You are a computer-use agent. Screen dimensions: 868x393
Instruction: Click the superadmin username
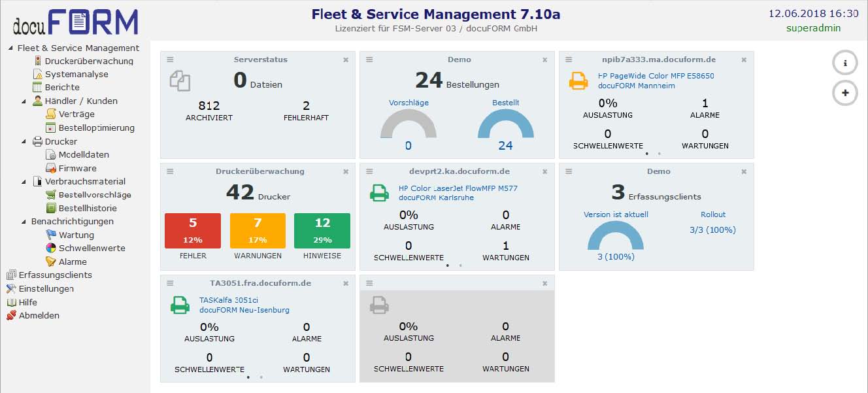click(x=813, y=28)
